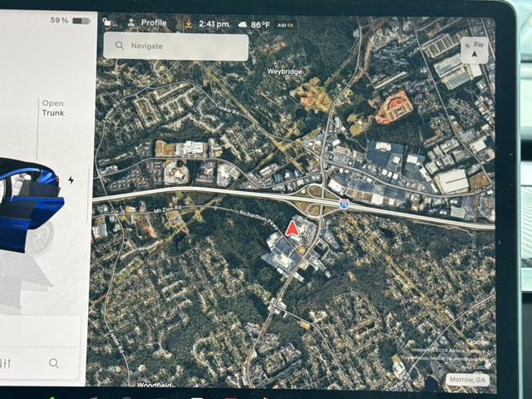Tap the Morrow, GA location label
Image resolution: width=532 pixels, height=399 pixels.
[x=469, y=379]
